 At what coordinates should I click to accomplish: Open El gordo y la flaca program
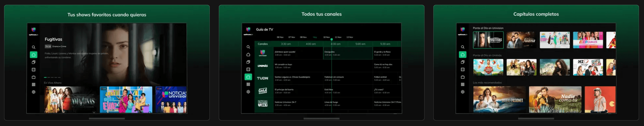(x=387, y=53)
